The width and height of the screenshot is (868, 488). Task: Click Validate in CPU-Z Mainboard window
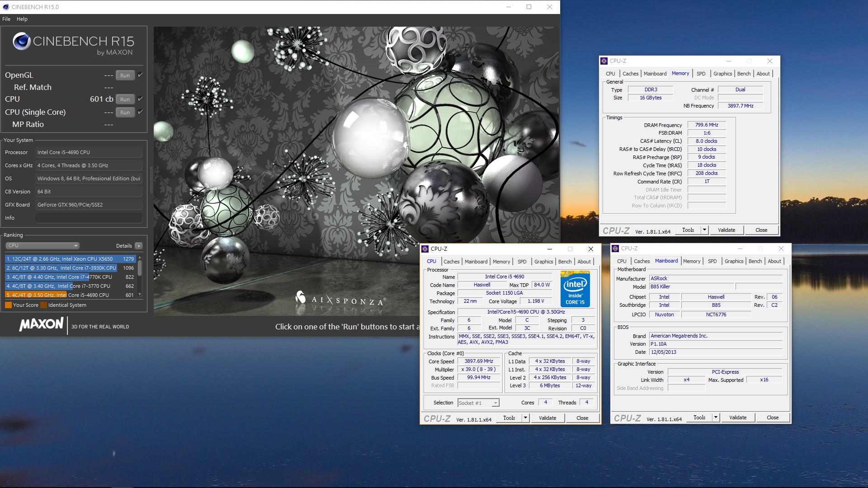(738, 418)
